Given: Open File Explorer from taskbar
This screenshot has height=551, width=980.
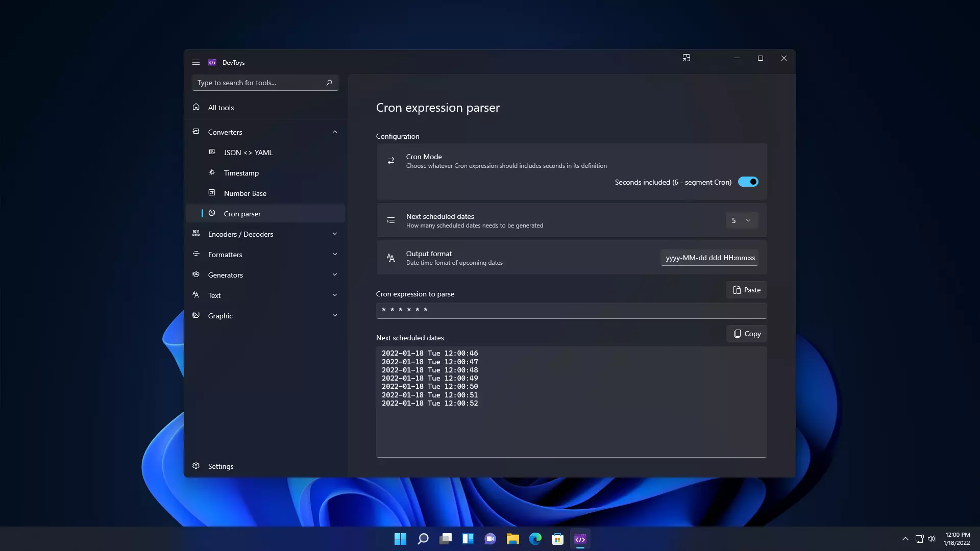Looking at the screenshot, I should pos(513,539).
